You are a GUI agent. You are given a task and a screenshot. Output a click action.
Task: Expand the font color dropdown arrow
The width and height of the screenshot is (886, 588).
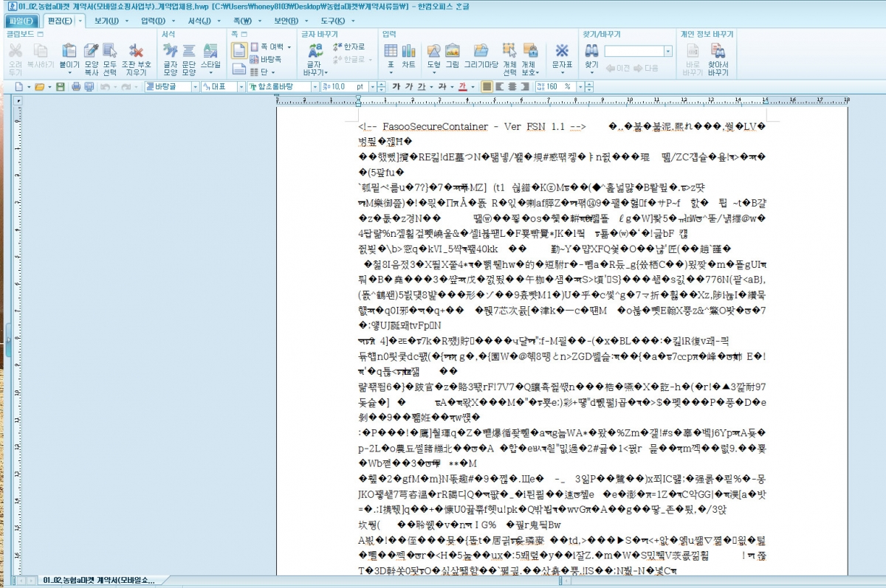click(472, 87)
